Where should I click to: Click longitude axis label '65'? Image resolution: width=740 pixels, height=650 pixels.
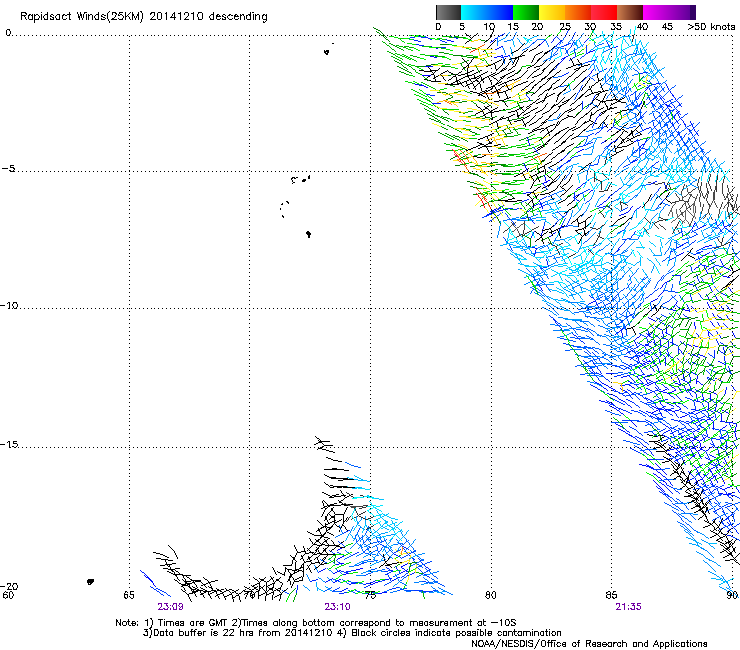(x=129, y=595)
